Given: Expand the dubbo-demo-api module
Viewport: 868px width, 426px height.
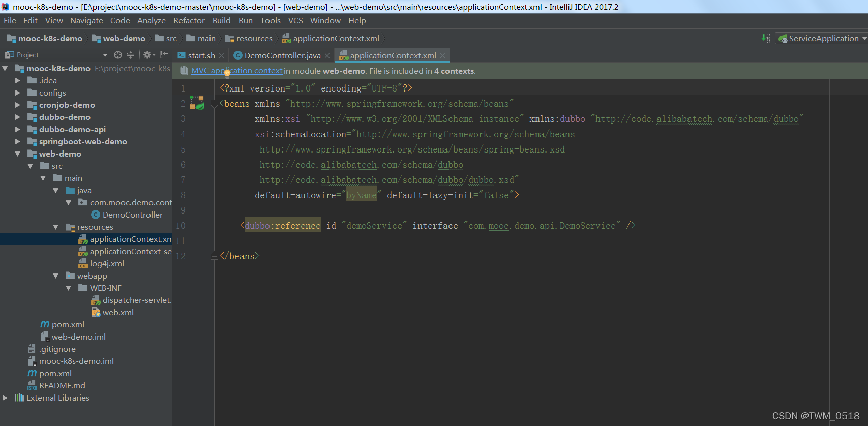Looking at the screenshot, I should (18, 129).
